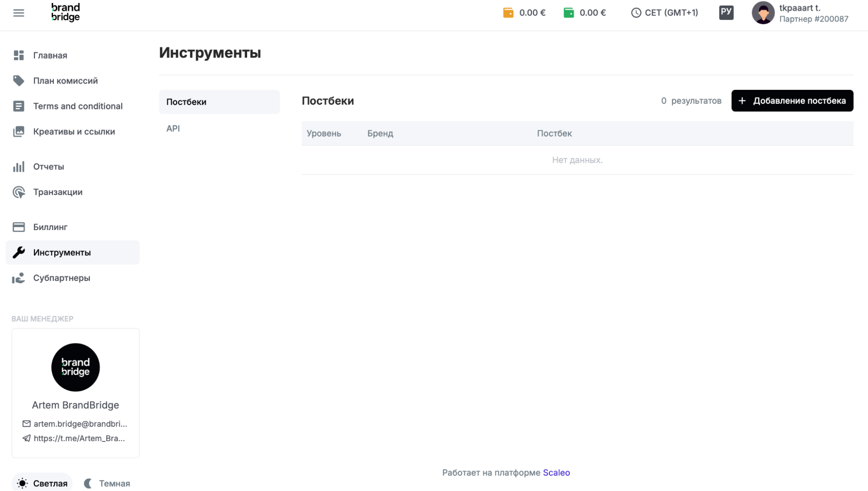Open Креативы и ссылки menu item
This screenshot has height=491, width=868.
click(73, 132)
